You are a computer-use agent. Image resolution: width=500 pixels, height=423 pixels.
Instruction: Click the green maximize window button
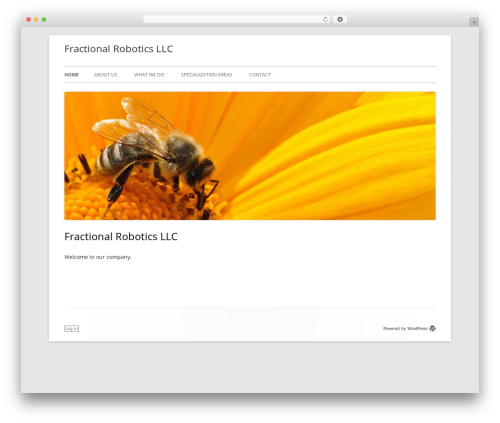pyautogui.click(x=44, y=19)
